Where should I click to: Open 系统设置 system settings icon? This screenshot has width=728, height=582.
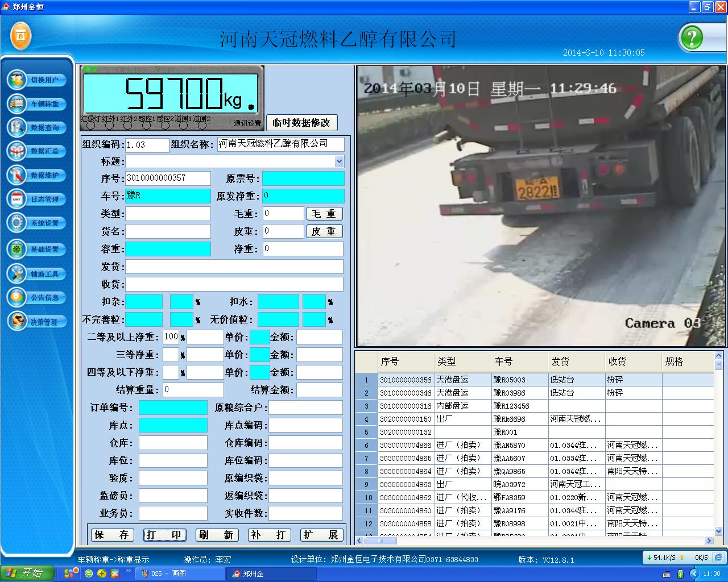click(17, 223)
